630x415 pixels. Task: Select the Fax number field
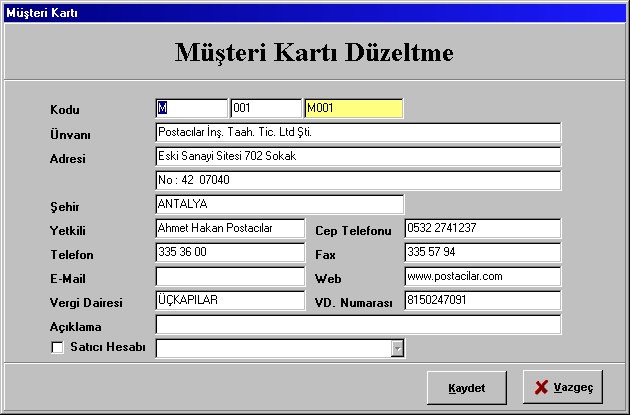pos(482,252)
